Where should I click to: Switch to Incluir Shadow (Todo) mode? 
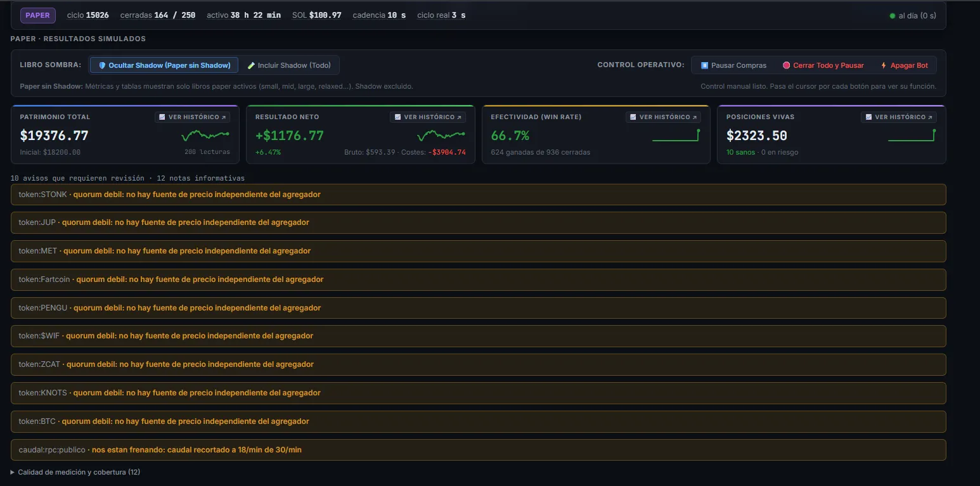point(289,65)
